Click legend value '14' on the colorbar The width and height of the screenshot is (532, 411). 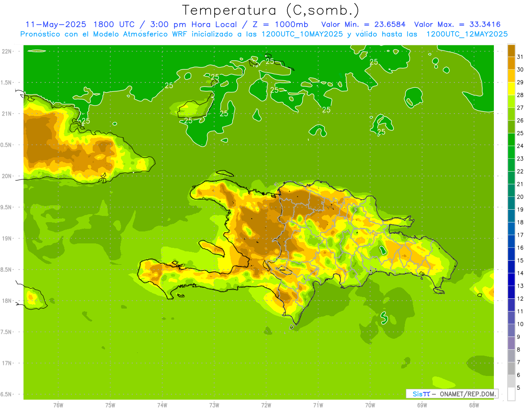tap(520, 273)
